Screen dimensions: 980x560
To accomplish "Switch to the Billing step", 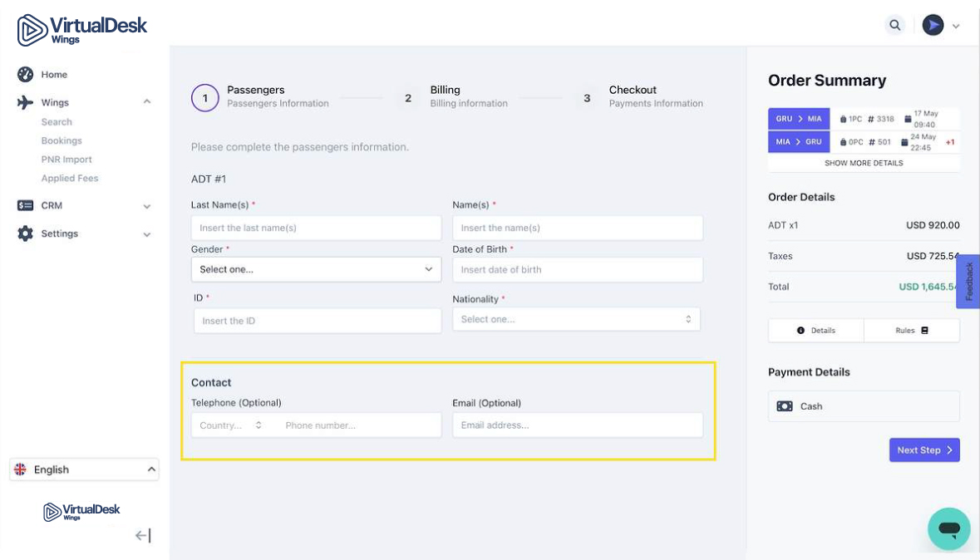I will [445, 90].
